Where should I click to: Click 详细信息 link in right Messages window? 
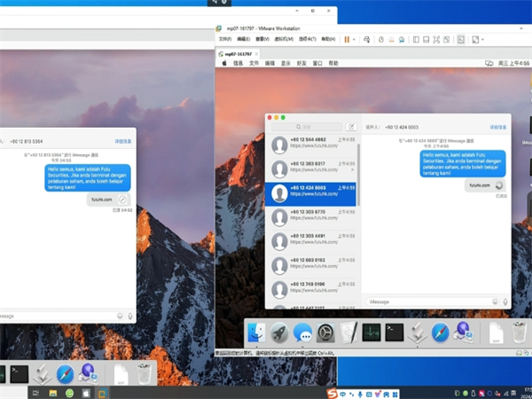(498, 128)
